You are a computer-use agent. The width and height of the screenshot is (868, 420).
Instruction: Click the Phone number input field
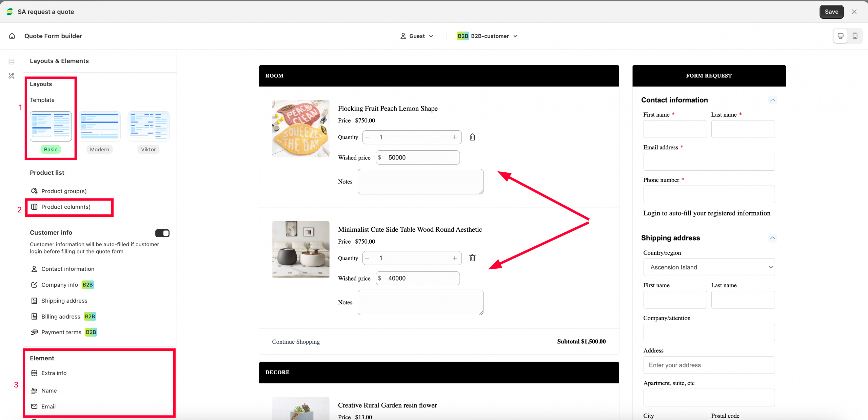(709, 194)
